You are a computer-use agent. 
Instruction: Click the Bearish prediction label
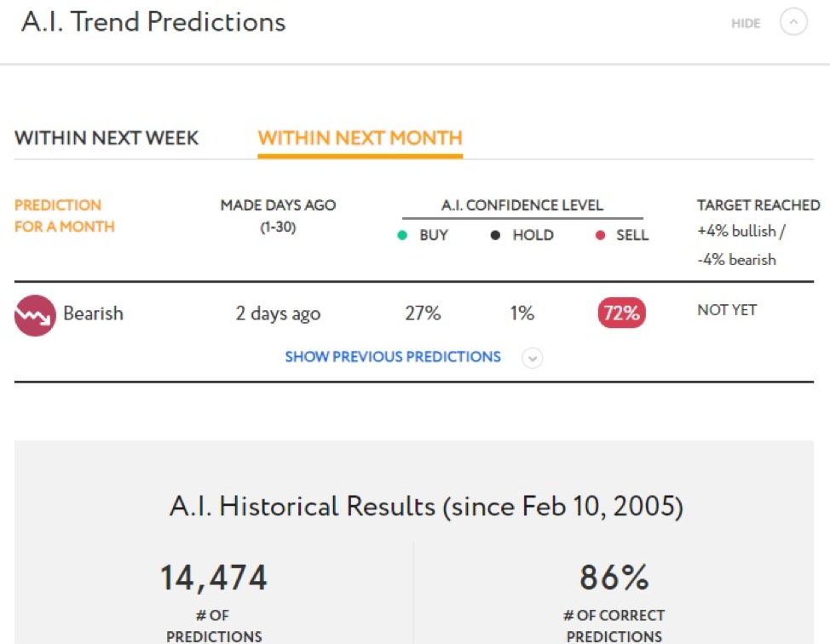pyautogui.click(x=93, y=313)
